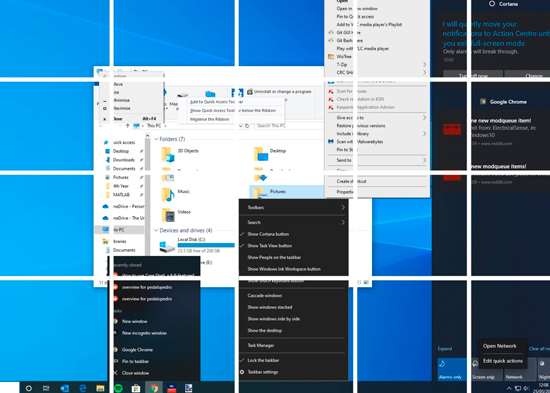Click the Expand link in Action Centre
This screenshot has width=550, height=393.
pyautogui.click(x=444, y=348)
